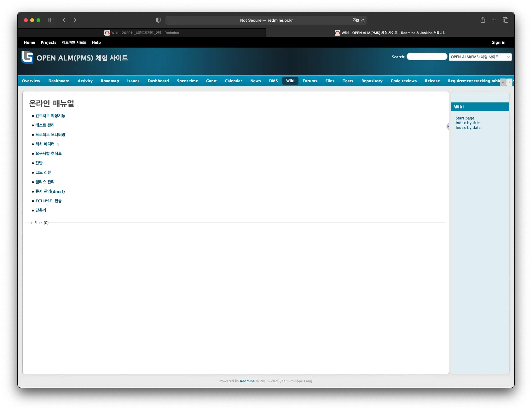Click Sign in
Image resolution: width=532 pixels, height=411 pixels.
499,43
